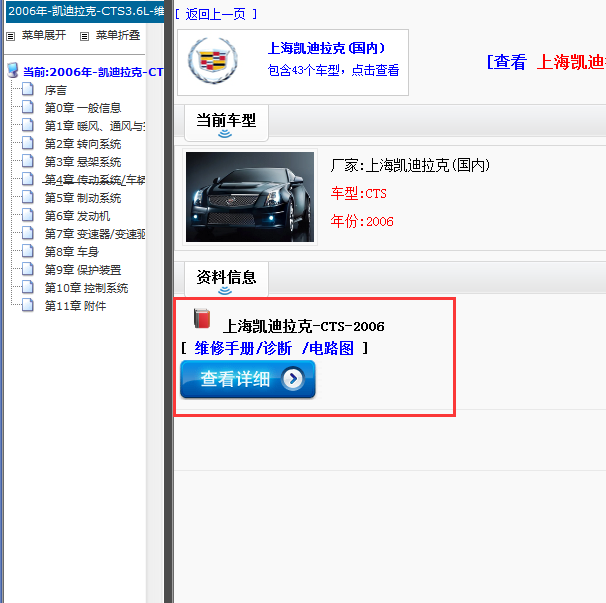Open tree item 第8章 车身
This screenshot has width=606, height=603.
(x=72, y=252)
